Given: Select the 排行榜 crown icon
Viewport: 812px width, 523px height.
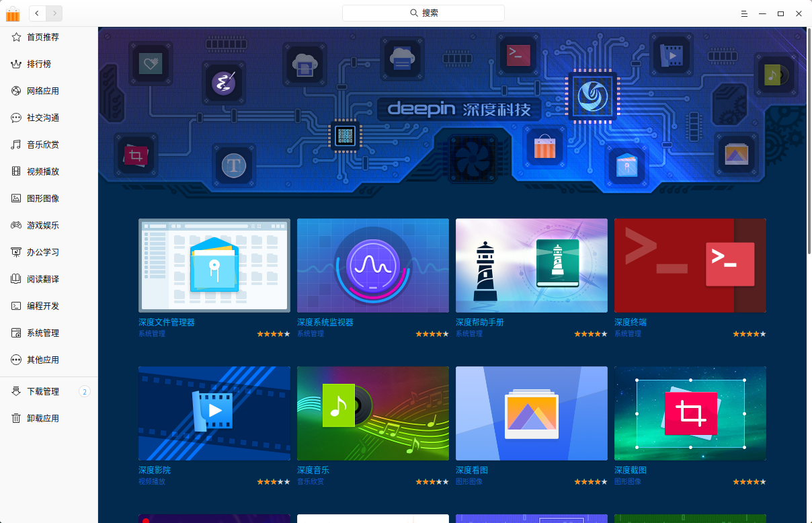Looking at the screenshot, I should pos(16,64).
